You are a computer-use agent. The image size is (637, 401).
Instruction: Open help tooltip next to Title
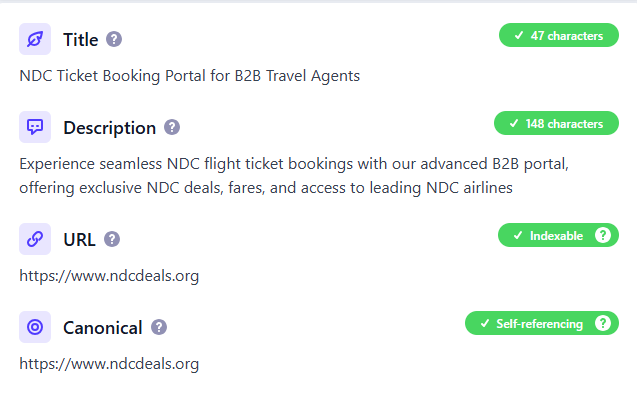point(114,40)
